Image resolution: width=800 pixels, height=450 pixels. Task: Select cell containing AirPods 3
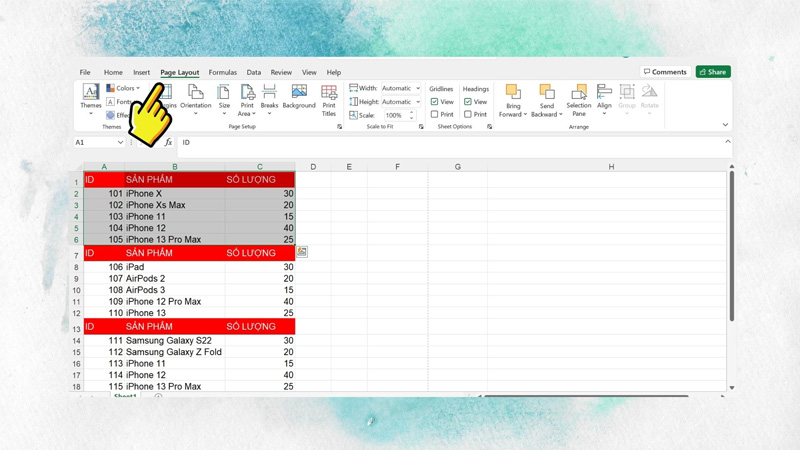coord(174,290)
